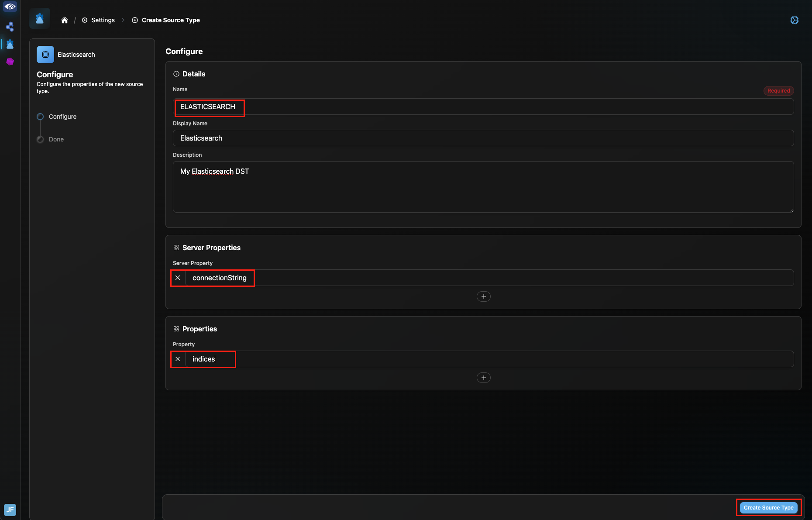Viewport: 812px width, 520px height.
Task: Open the JF user avatar
Action: tap(10, 510)
